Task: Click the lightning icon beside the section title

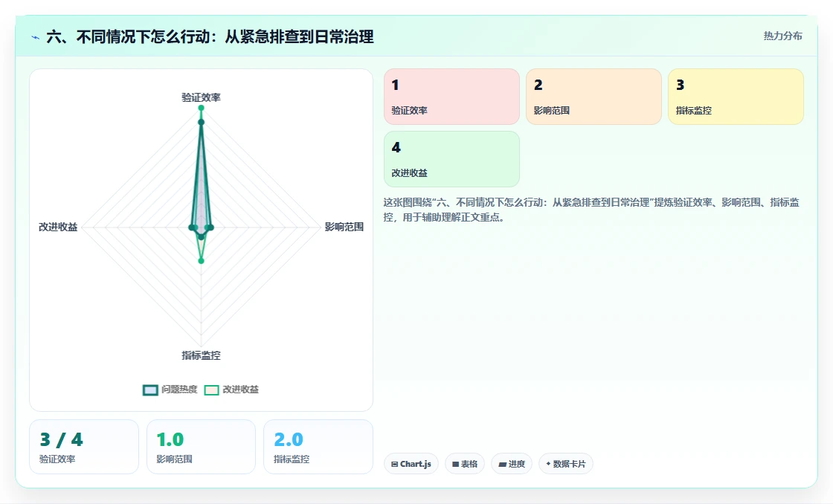Action: pos(36,38)
